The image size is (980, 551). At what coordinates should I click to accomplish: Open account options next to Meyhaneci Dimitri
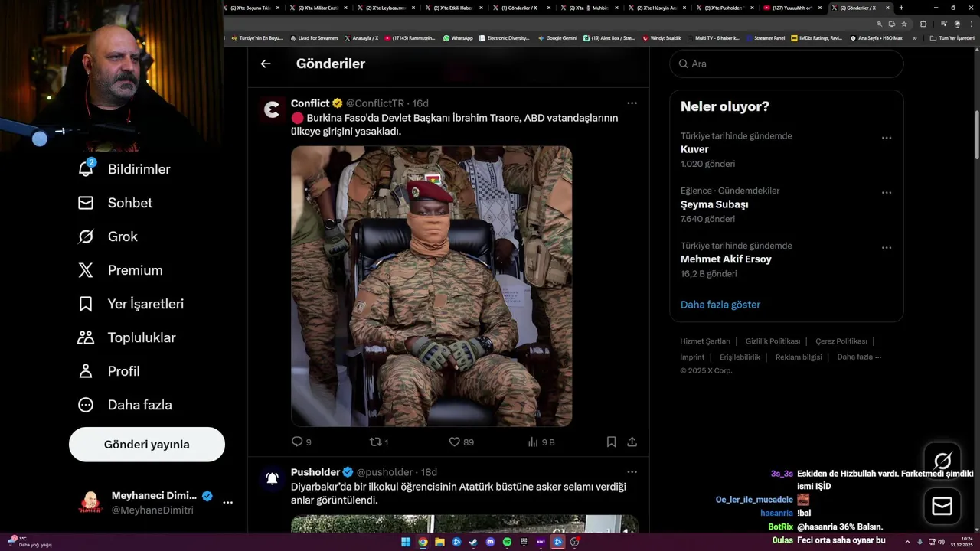(x=227, y=503)
